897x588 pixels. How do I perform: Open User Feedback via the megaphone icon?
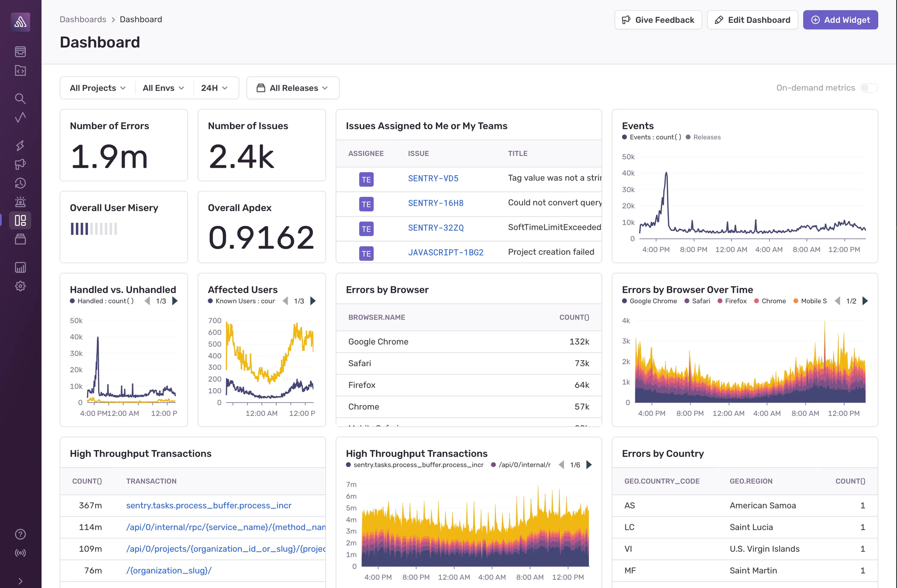[20, 164]
